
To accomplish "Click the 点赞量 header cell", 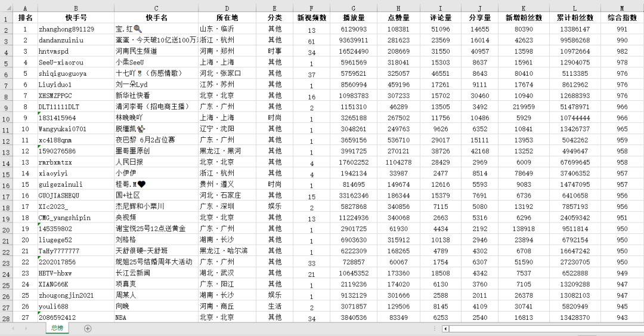I will (x=398, y=18).
